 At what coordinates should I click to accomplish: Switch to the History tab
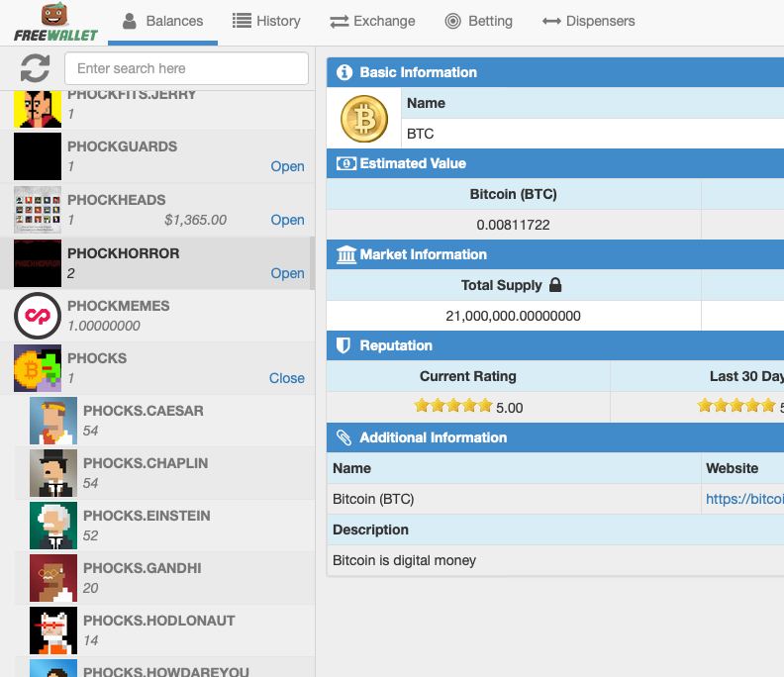(266, 22)
